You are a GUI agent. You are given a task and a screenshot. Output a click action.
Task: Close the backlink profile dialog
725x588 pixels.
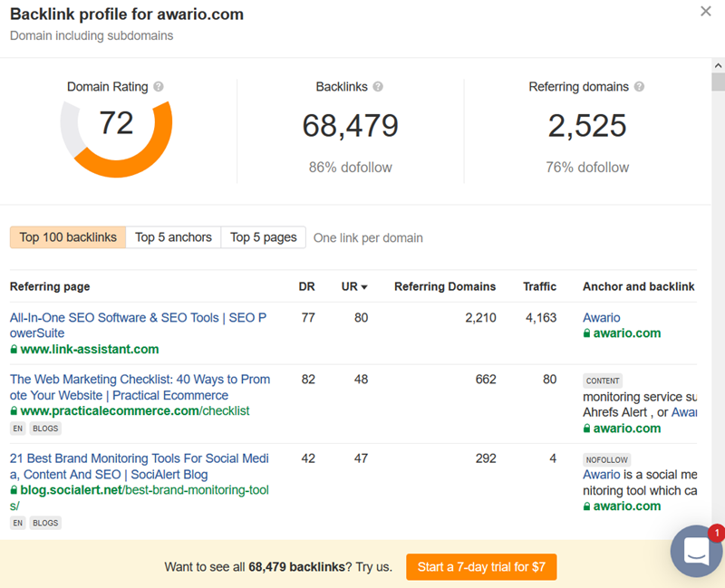(706, 12)
